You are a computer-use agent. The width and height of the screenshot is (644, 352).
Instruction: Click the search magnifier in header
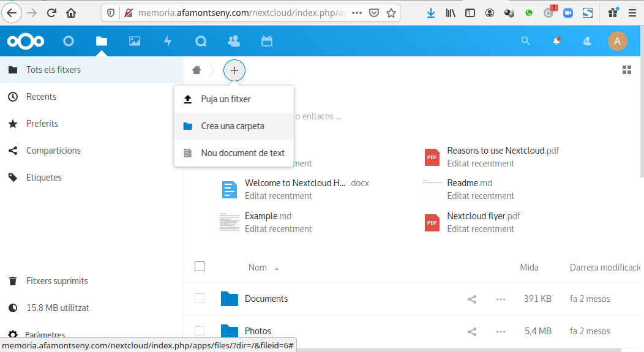click(x=525, y=42)
